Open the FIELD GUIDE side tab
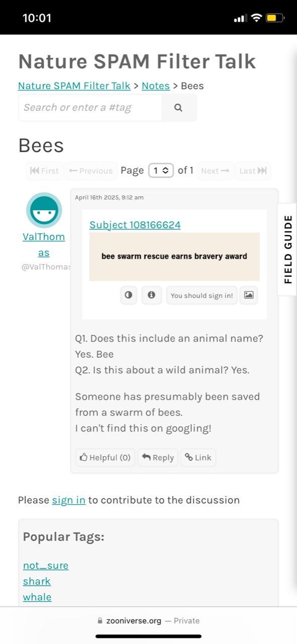This screenshot has height=644, width=297. pos(287,249)
